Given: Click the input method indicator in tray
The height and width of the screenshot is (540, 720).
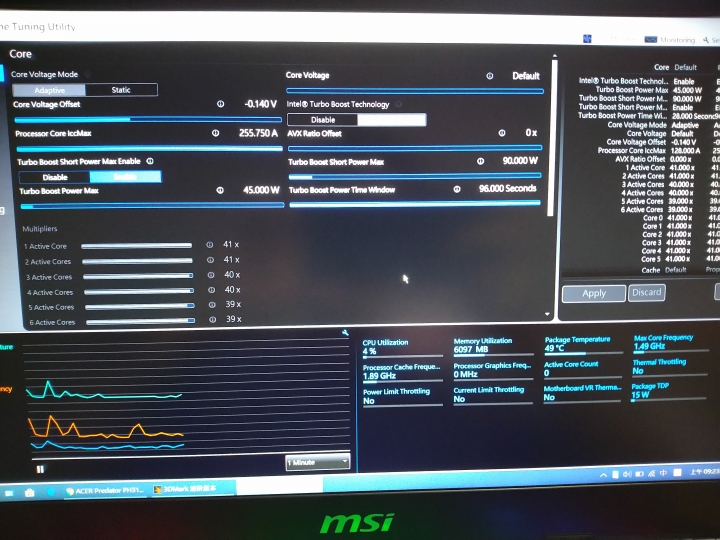Looking at the screenshot, I should point(664,473).
